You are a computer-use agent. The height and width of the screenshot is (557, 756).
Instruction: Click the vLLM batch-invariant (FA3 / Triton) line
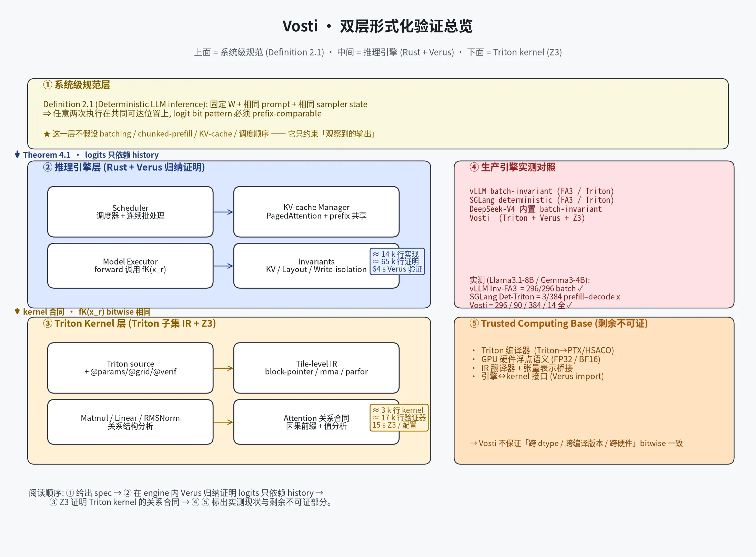[x=542, y=191]
